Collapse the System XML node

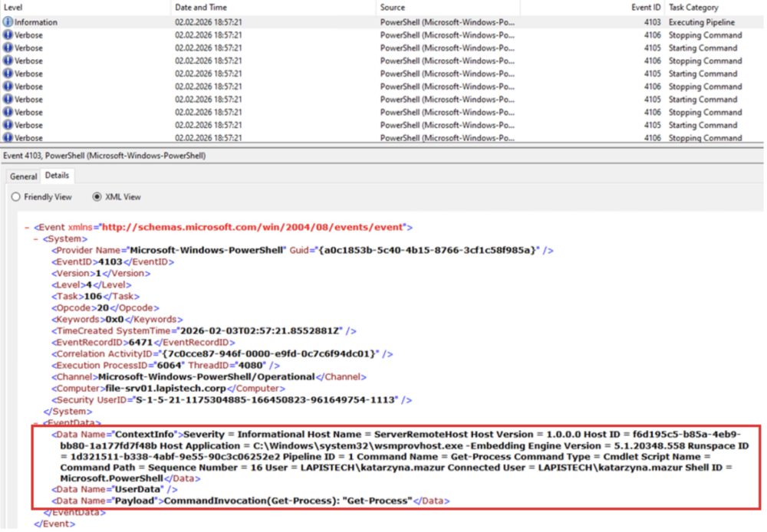click(x=36, y=238)
